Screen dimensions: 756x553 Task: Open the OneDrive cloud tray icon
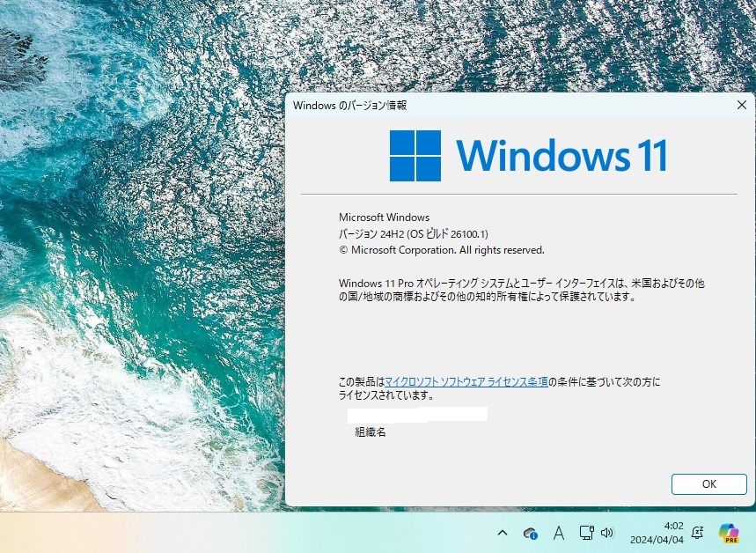tap(531, 534)
